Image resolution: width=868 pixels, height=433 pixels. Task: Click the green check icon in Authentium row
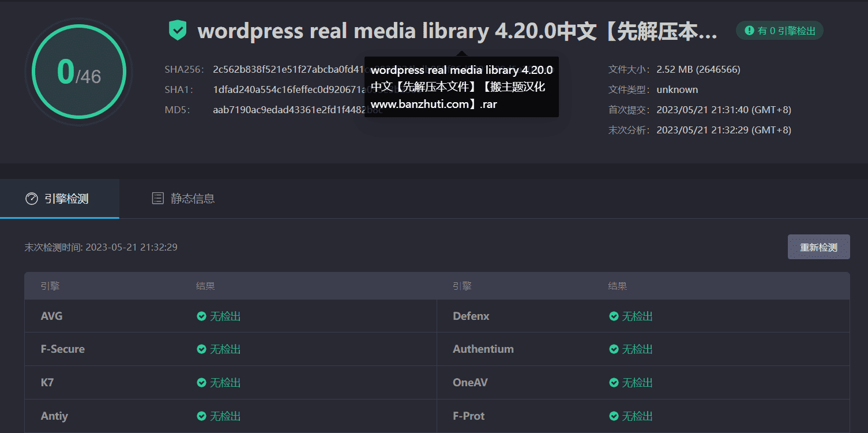[x=614, y=349]
